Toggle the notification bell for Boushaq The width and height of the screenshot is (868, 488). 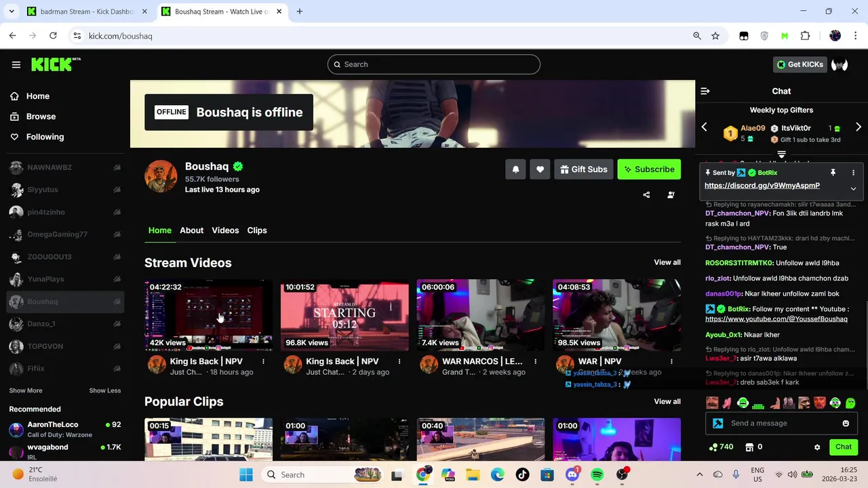point(515,169)
